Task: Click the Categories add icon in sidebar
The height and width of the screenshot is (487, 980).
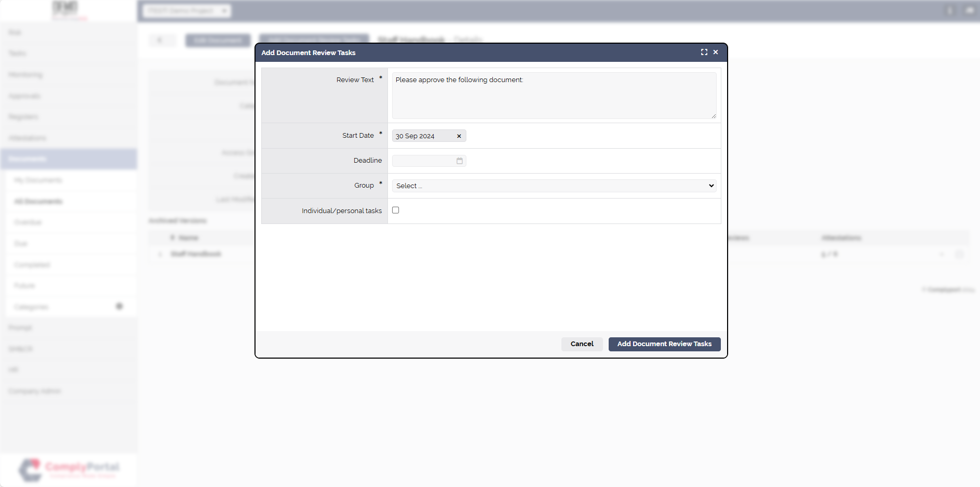Action: point(119,306)
